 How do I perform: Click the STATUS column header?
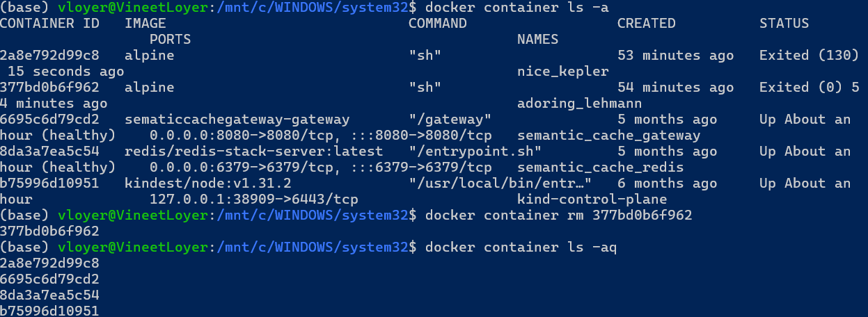(x=784, y=24)
